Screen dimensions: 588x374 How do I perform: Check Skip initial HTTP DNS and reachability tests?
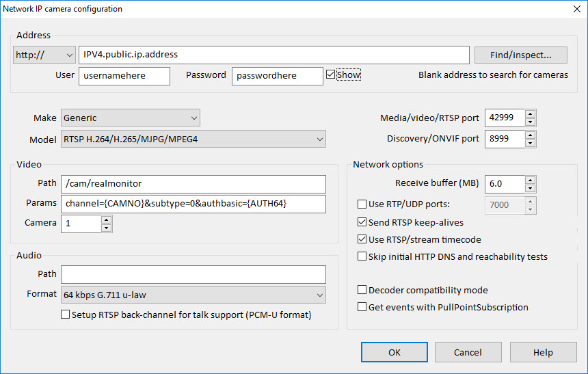click(362, 256)
